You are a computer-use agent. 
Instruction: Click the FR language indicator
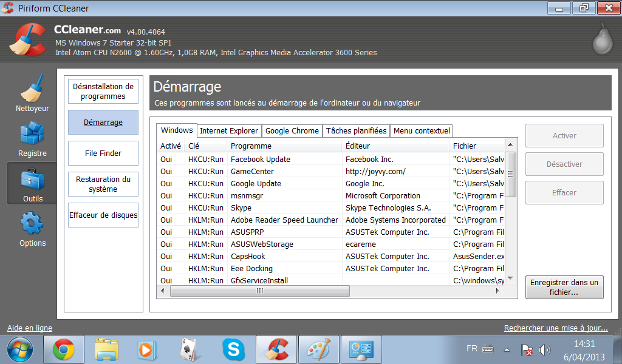click(471, 349)
